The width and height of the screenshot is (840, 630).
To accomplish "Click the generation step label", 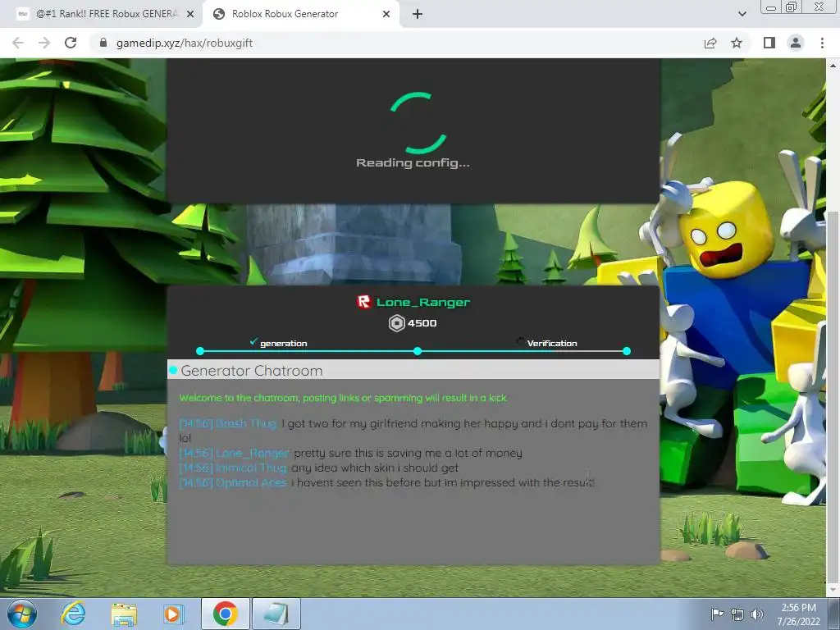I will (283, 344).
